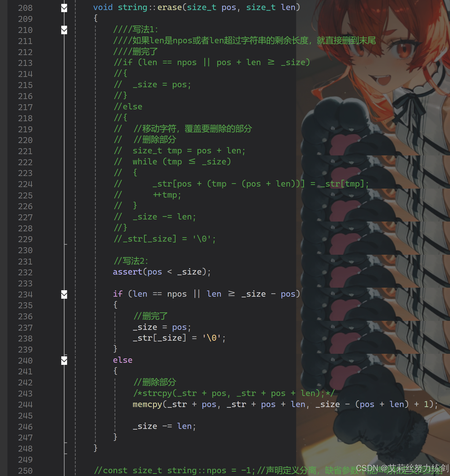This screenshot has width=450, height=476.
Task: Click the '////删完了' comment on line 212
Action: 136,52
